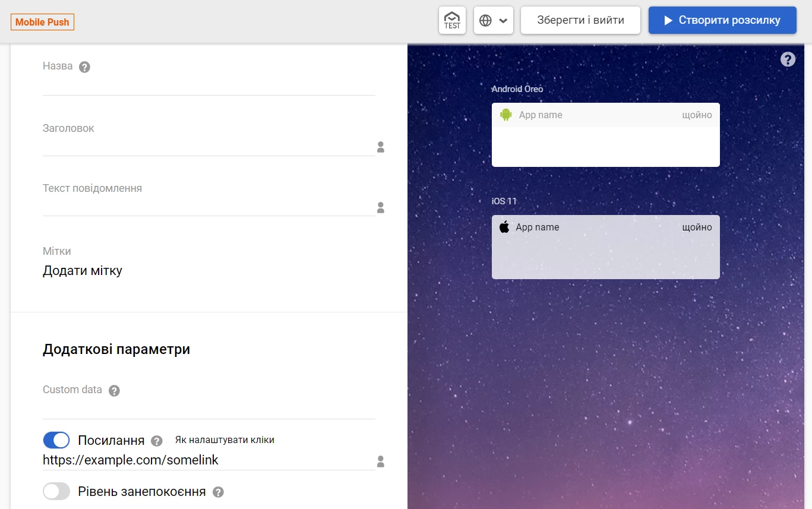Click personalization person icon for link field
Viewport: 812px width, 509px height.
click(x=381, y=461)
